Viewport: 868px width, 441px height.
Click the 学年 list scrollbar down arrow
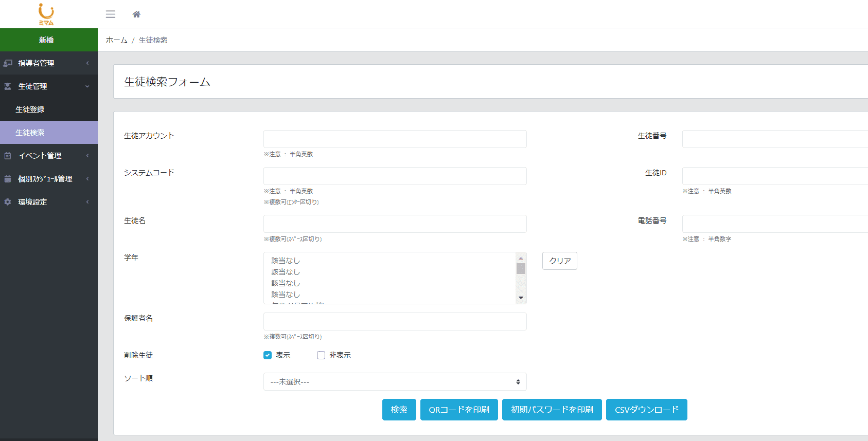(x=521, y=298)
